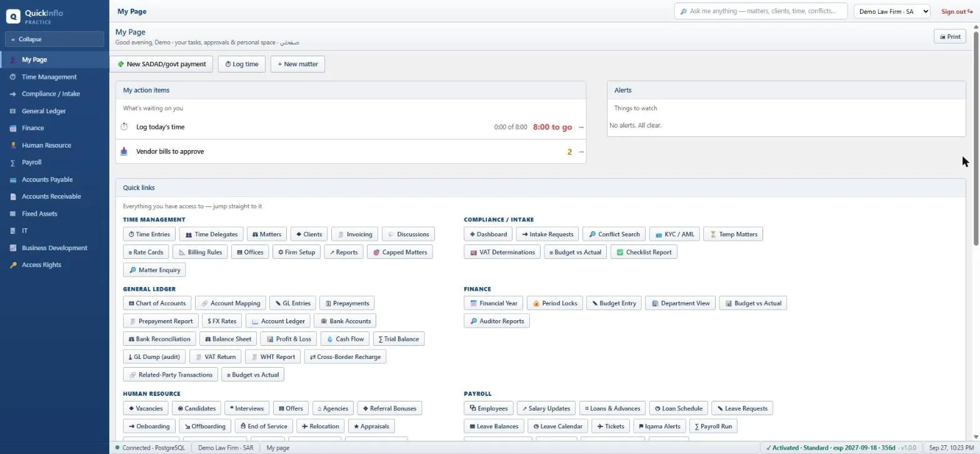Open Time Management in sidebar

[x=54, y=77]
